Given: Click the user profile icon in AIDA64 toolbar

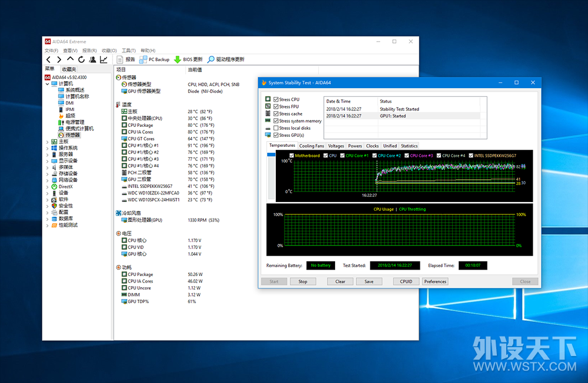Looking at the screenshot, I should tap(92, 59).
